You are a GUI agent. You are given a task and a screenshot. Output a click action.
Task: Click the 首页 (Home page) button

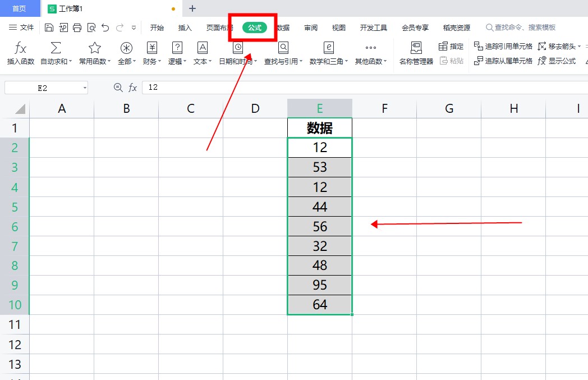[20, 8]
